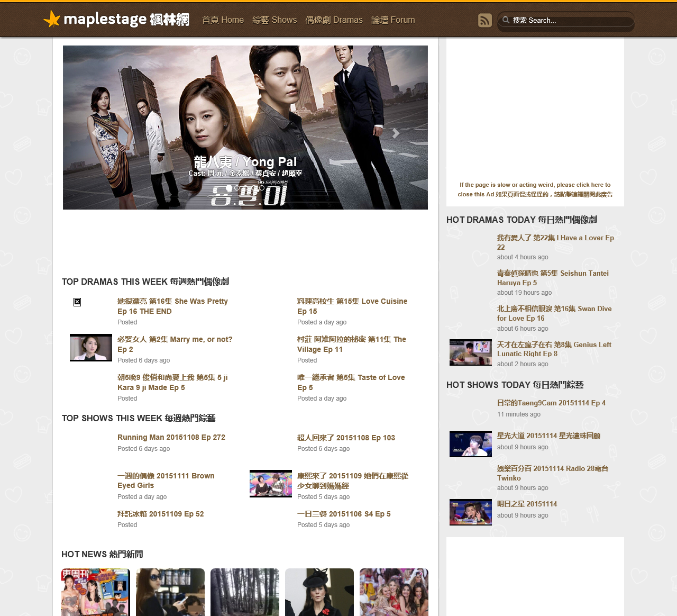Open the 綜藝 Shows menu item
Viewport: 677px width, 616px height.
click(x=275, y=20)
